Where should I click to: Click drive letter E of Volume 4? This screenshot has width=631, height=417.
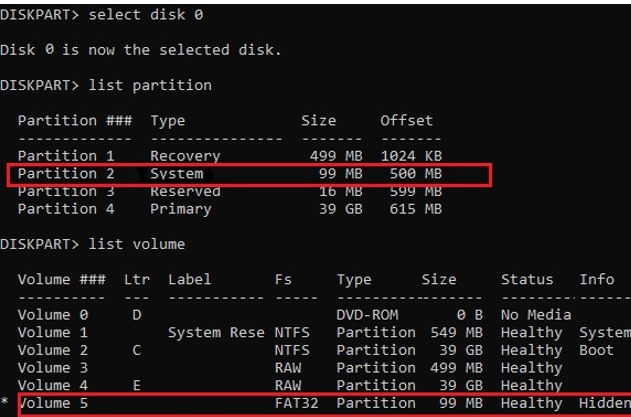tap(136, 385)
